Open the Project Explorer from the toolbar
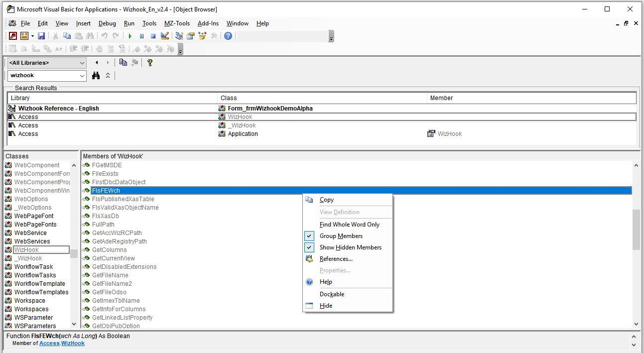The width and height of the screenshot is (644, 353). pyautogui.click(x=179, y=36)
